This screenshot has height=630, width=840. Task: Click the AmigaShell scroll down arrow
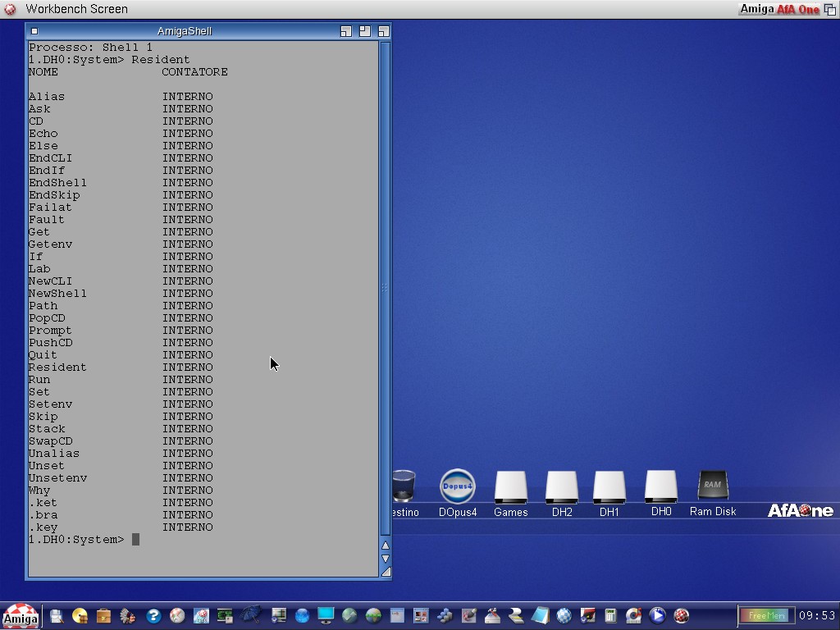click(x=385, y=559)
